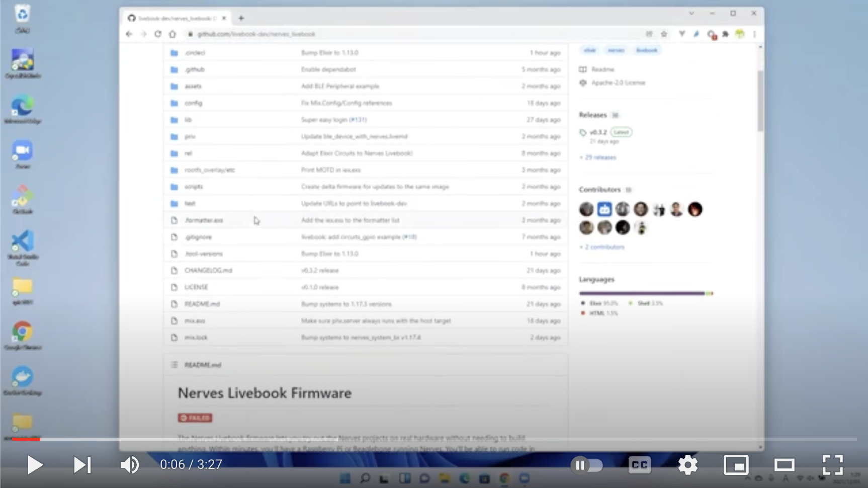Image resolution: width=868 pixels, height=488 pixels.
Task: Open the v0.3.2 latest release
Action: coord(598,132)
